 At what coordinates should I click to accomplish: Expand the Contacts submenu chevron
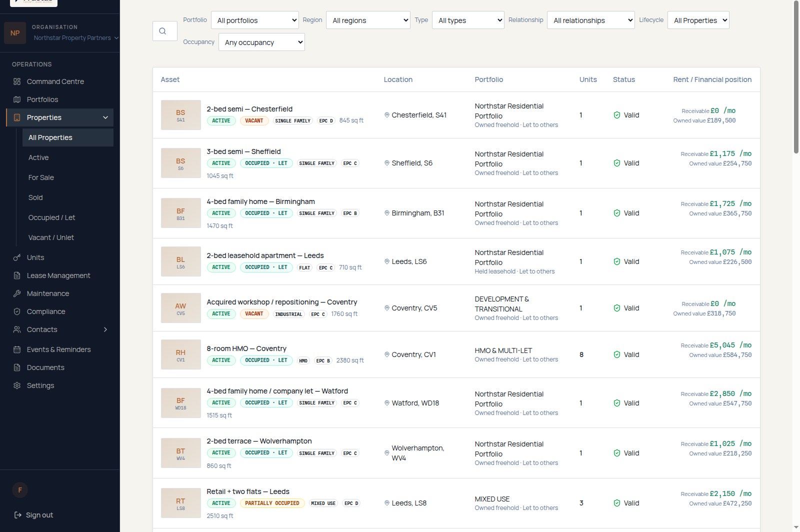(x=105, y=329)
